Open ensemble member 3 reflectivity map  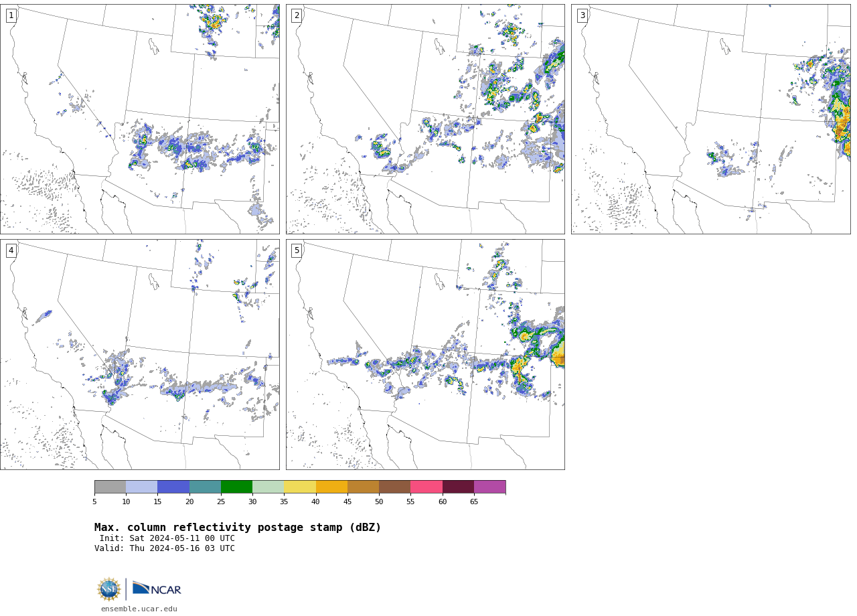(x=711, y=119)
